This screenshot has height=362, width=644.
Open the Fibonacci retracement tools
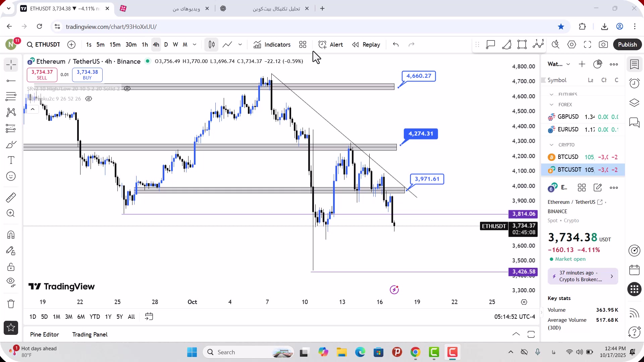coord(11,97)
